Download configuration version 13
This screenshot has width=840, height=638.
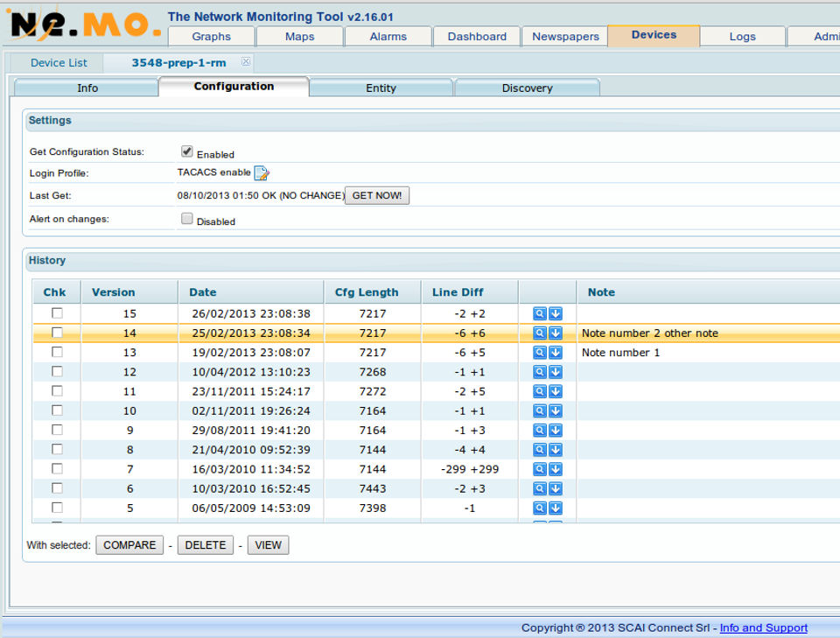(556, 353)
